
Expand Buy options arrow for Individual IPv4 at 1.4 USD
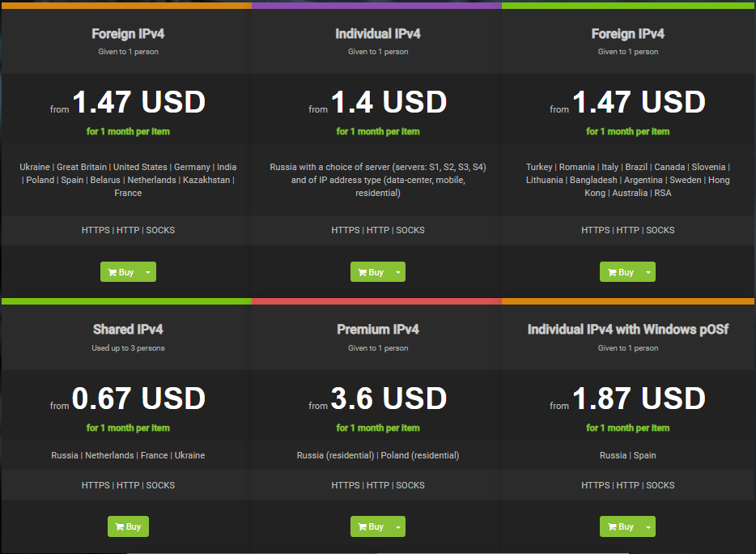click(x=398, y=272)
